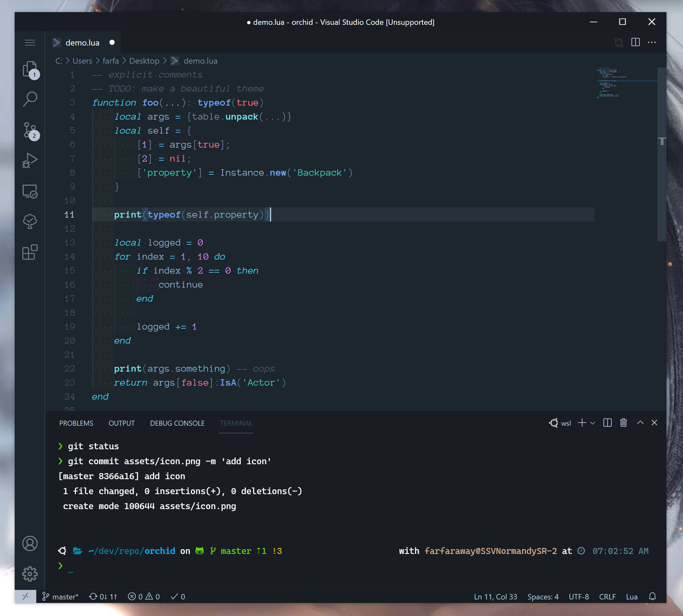
Task: Open the editor More Actions ellipsis menu
Action: coord(651,42)
